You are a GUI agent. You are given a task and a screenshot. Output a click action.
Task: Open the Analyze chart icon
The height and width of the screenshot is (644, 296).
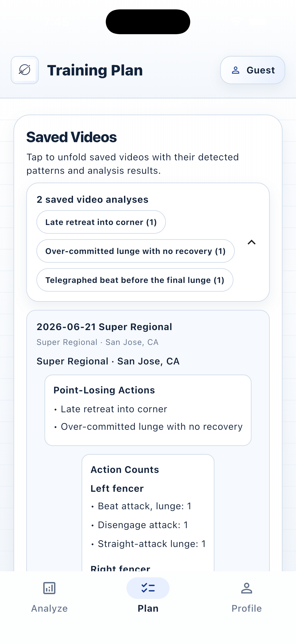click(x=49, y=588)
